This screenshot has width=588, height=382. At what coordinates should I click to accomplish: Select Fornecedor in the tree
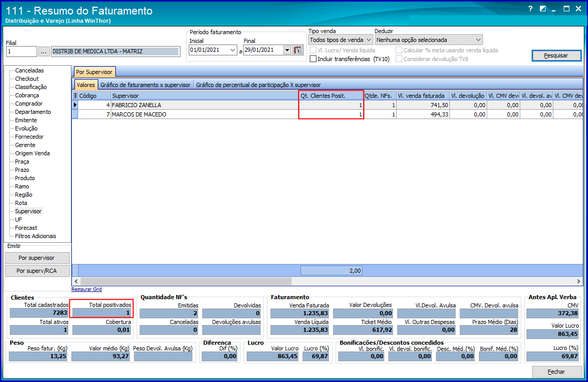(29, 137)
